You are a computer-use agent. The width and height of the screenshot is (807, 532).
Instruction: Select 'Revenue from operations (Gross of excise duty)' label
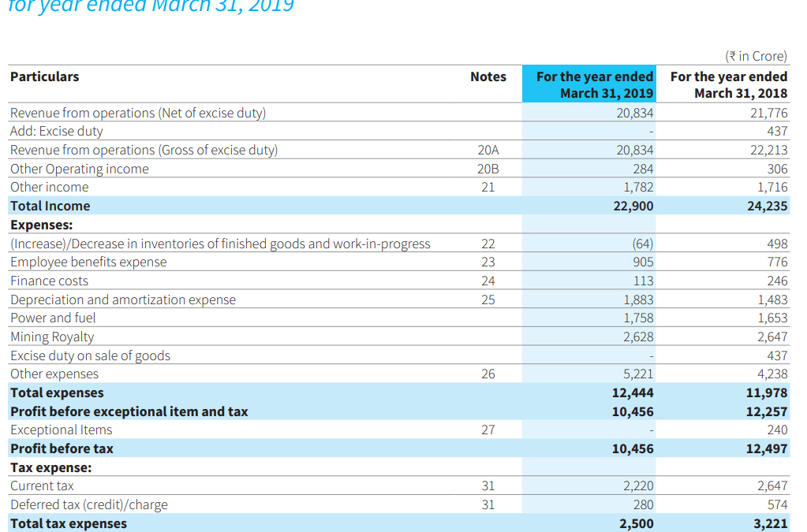[x=144, y=150]
